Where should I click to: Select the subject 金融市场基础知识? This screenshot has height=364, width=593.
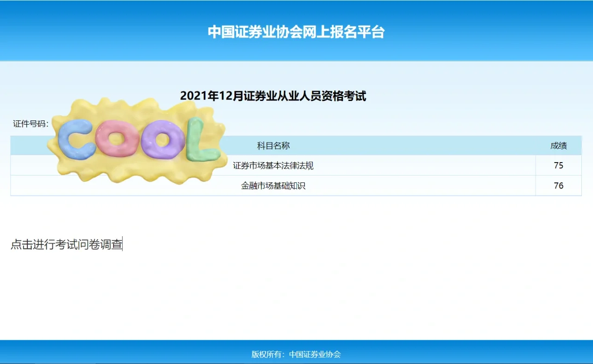[273, 186]
